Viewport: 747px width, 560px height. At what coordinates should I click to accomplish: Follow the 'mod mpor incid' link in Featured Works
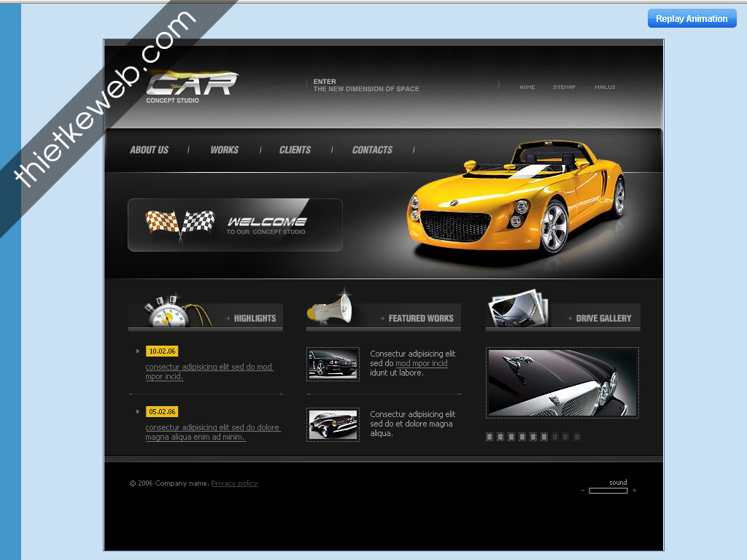pos(422,363)
